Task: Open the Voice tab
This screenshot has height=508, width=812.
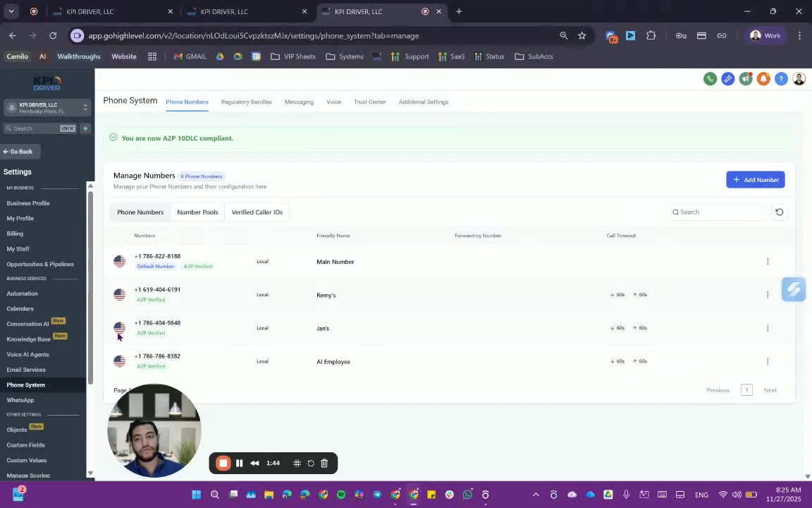Action: tap(333, 102)
